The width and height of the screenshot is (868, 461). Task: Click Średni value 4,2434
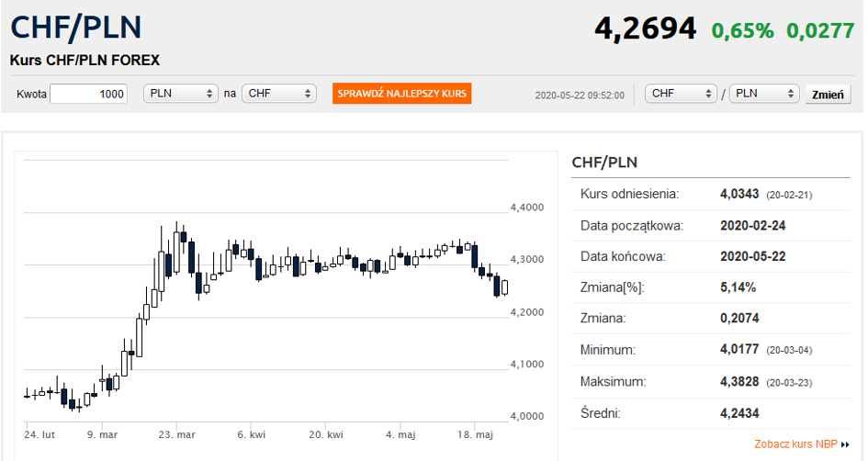[x=739, y=413]
